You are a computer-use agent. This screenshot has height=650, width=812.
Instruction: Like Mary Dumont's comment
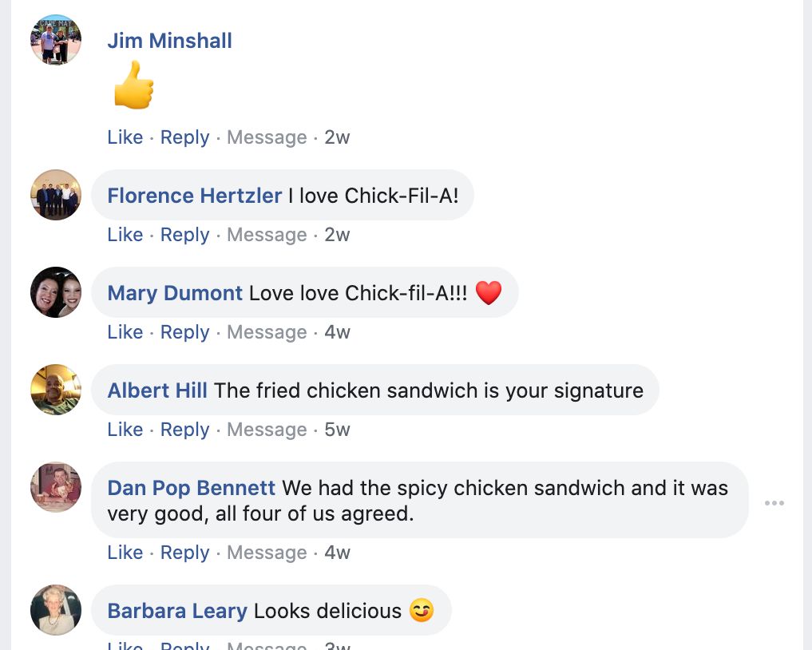125,332
